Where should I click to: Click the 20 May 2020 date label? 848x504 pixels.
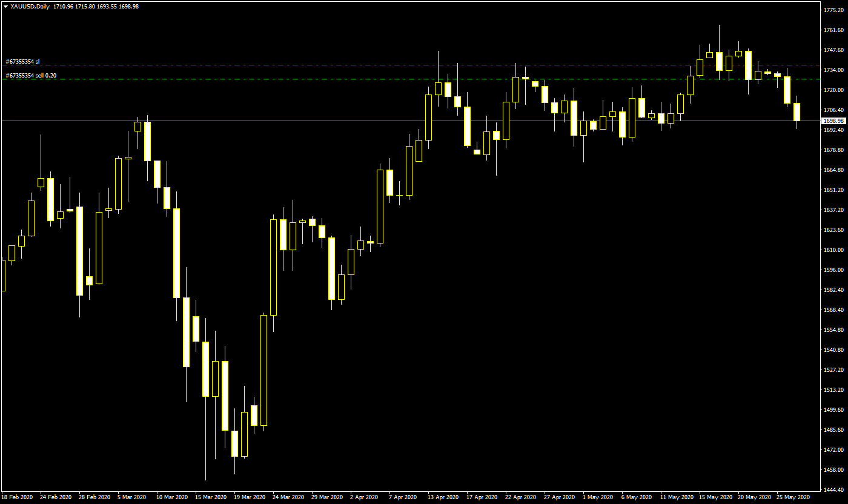coord(754,497)
